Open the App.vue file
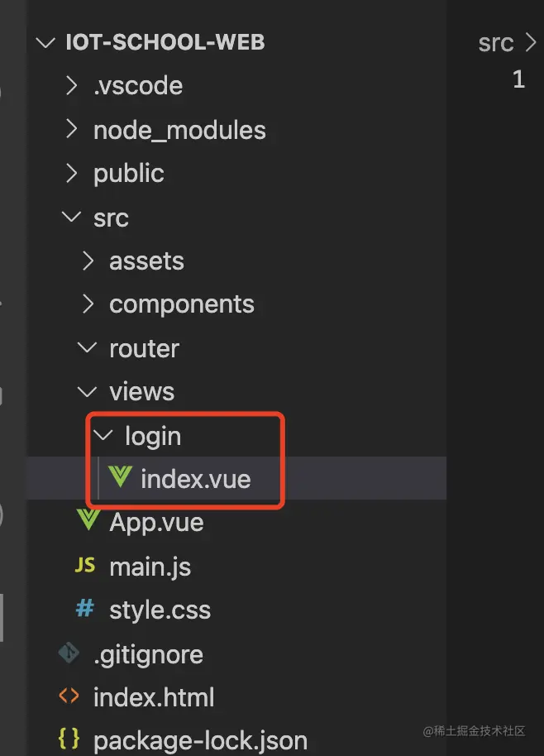Viewport: 544px width, 756px height. (x=156, y=523)
